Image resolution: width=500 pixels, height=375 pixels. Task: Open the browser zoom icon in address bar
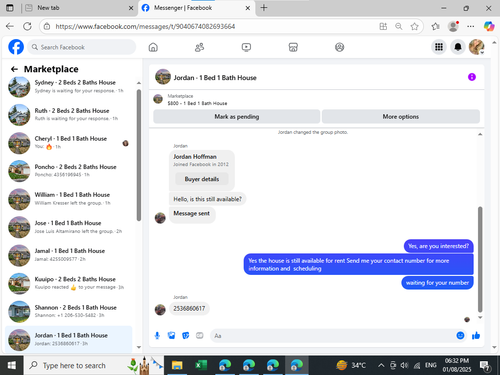399,26
